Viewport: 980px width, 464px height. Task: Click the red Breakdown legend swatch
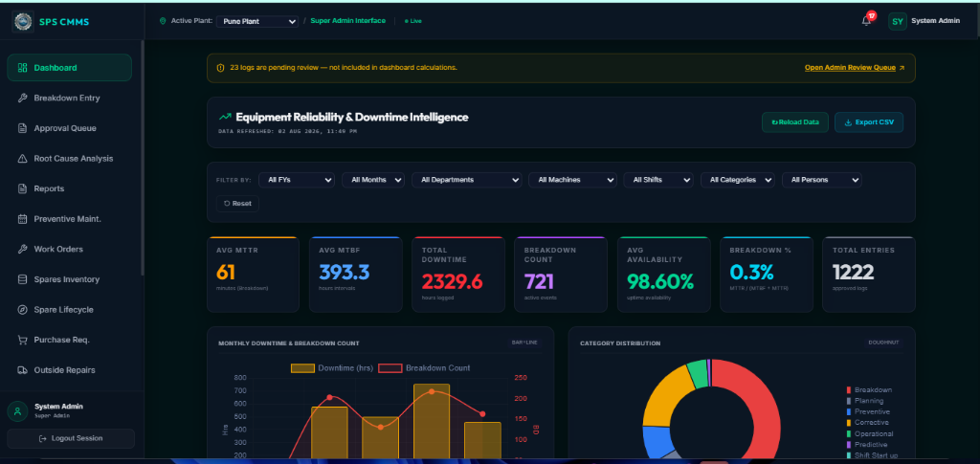click(849, 389)
